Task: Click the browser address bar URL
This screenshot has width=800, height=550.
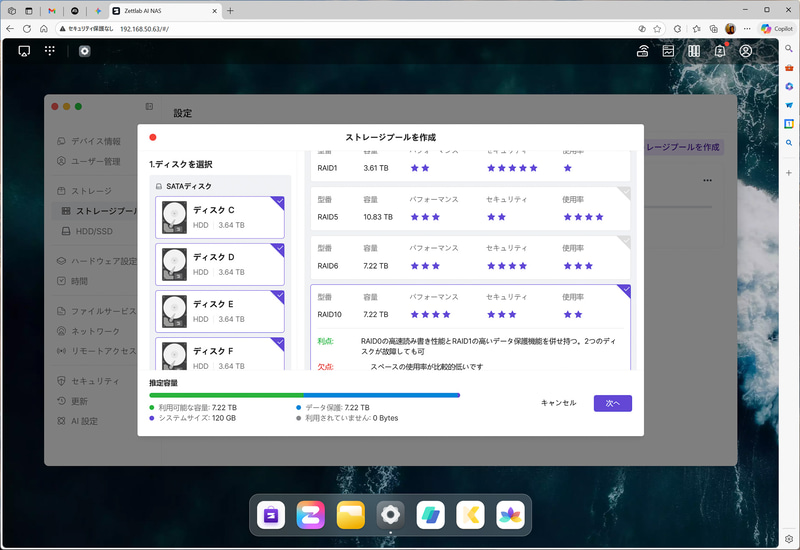Action: (x=144, y=29)
